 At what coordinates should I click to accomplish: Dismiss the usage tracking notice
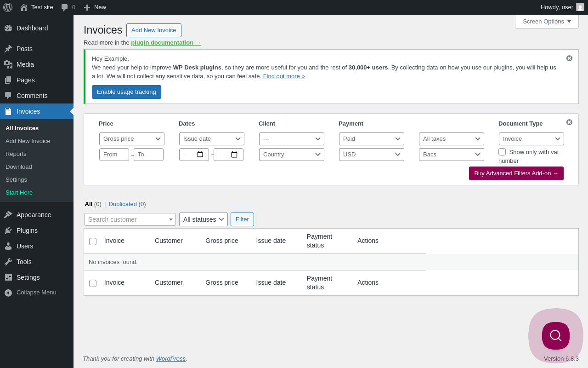point(569,58)
